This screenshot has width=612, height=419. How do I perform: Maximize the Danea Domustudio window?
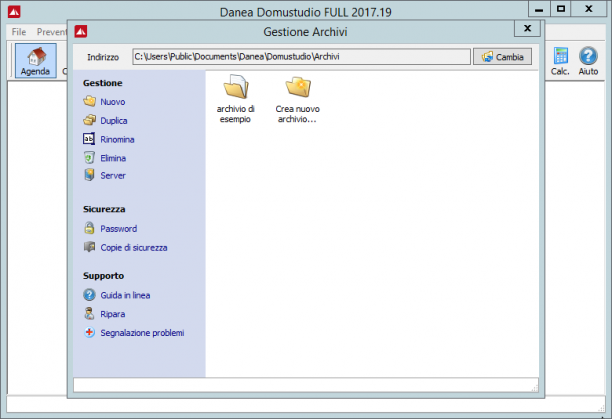[561, 9]
